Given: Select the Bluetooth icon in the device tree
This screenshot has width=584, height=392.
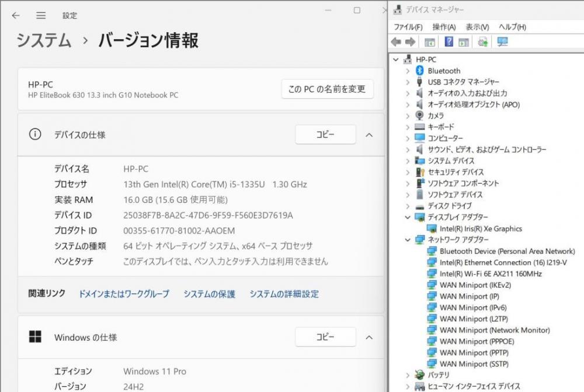Looking at the screenshot, I should pyautogui.click(x=420, y=71).
